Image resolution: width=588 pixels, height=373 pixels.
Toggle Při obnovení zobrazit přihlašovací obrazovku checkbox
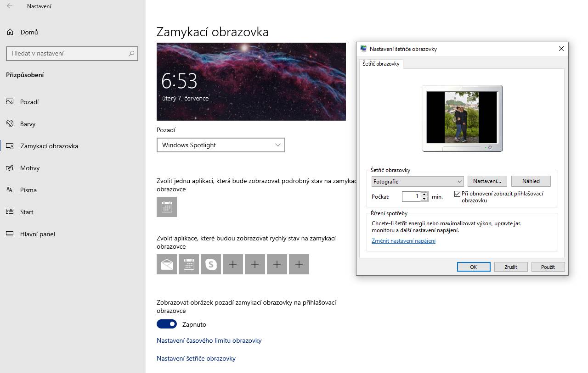(x=457, y=194)
